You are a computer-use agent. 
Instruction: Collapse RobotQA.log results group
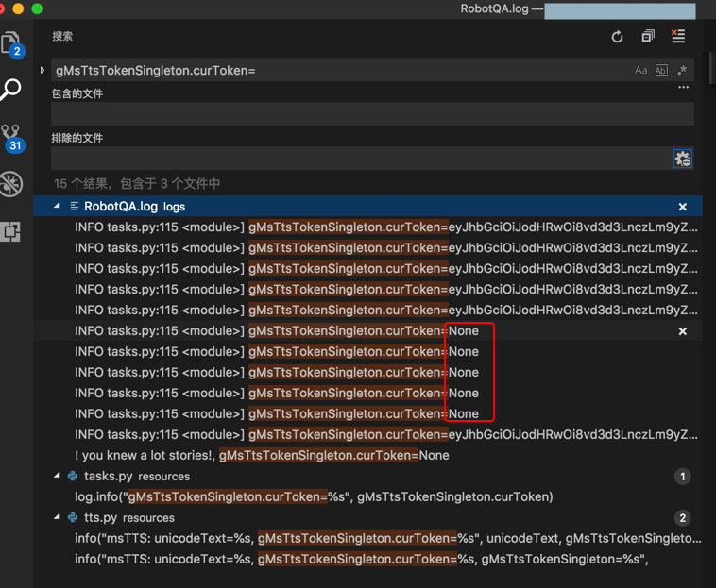click(x=57, y=206)
